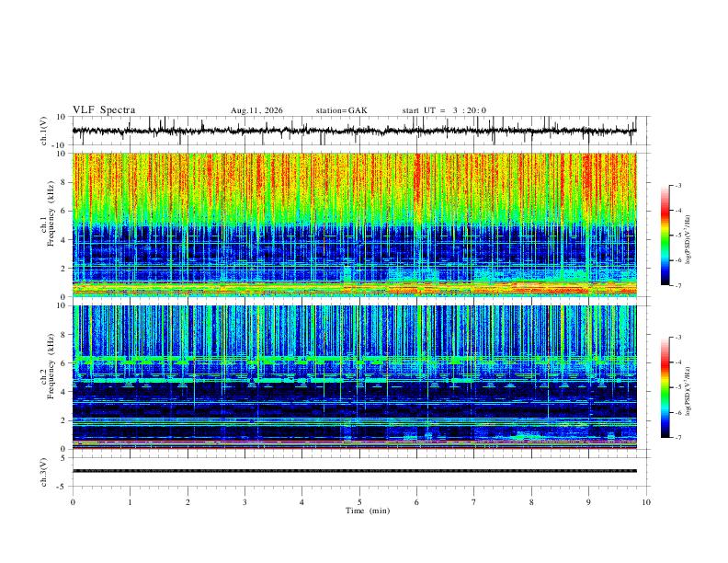This screenshot has width=728, height=563.
Task: Click the ch.1(V) waveform axis label
Action: 44,131
